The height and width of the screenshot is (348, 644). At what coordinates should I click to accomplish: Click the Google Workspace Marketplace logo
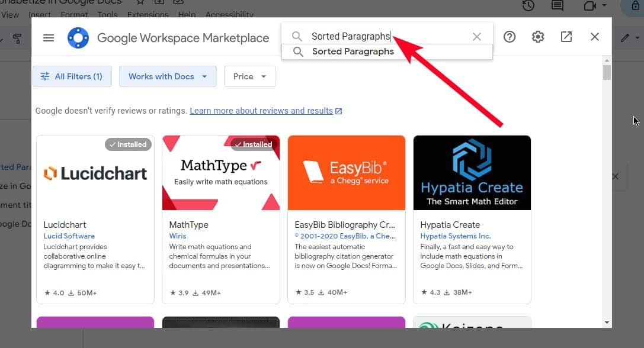coord(78,38)
